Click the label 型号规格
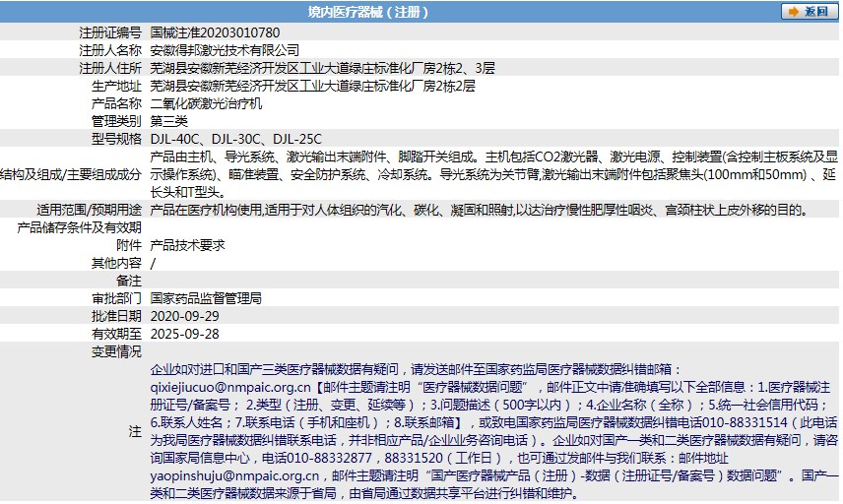The width and height of the screenshot is (843, 504). (116, 139)
